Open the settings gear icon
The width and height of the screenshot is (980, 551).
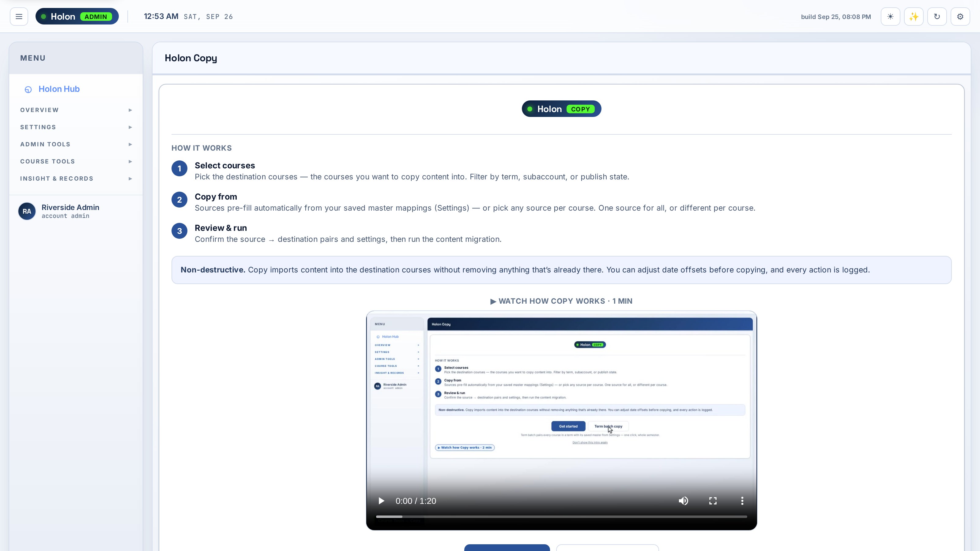tap(960, 16)
